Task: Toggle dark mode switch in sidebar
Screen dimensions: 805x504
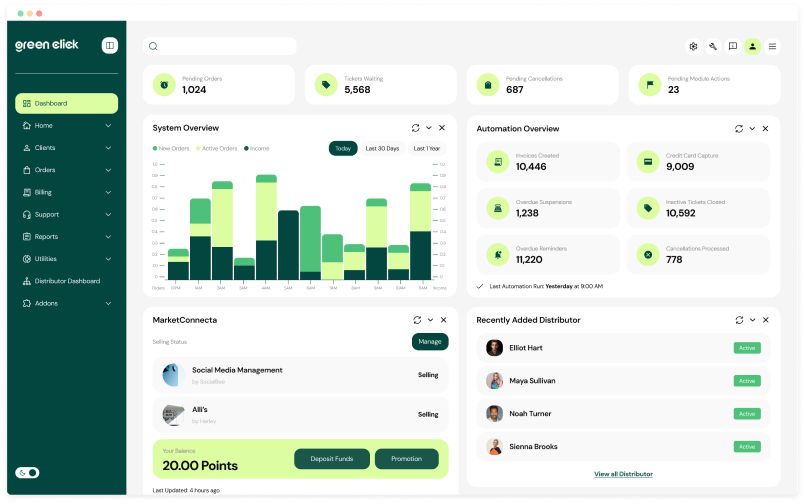Action: click(x=27, y=472)
